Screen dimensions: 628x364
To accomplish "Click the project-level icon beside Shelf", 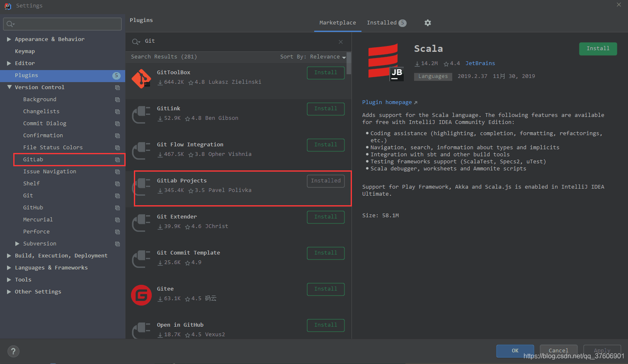I will click(118, 184).
